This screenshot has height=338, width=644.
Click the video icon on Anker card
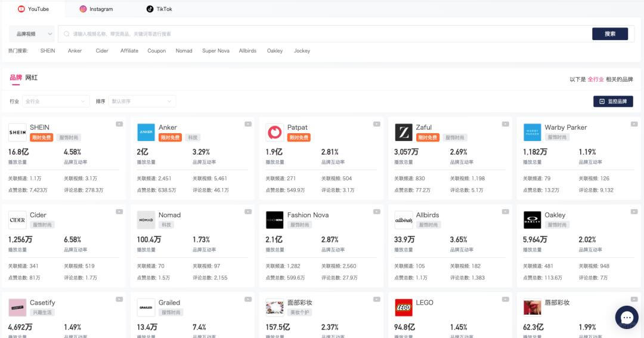(x=248, y=124)
